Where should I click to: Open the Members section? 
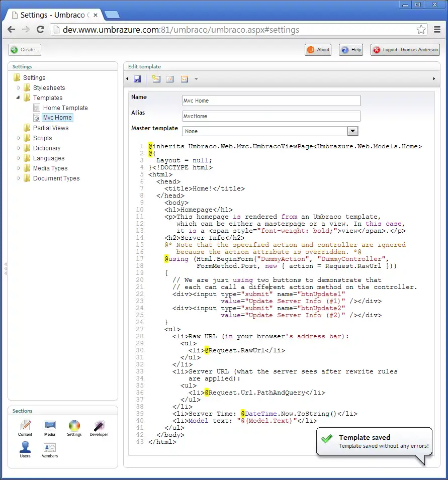50,449
